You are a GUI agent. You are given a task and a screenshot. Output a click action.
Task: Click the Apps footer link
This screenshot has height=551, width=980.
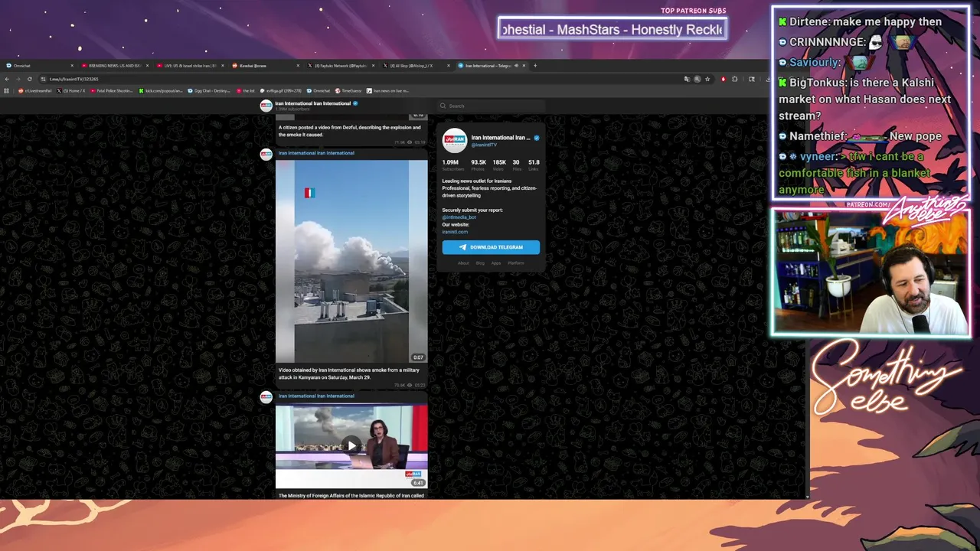(496, 263)
